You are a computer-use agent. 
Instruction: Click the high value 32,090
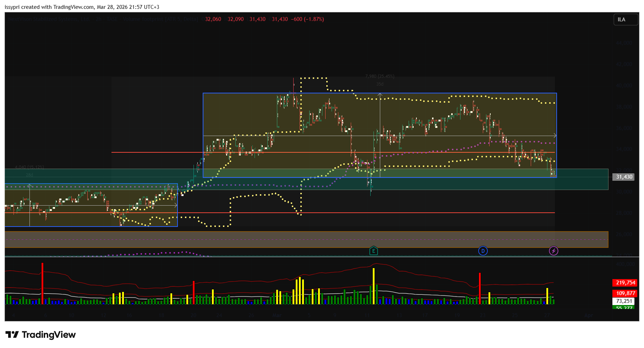(x=236, y=19)
